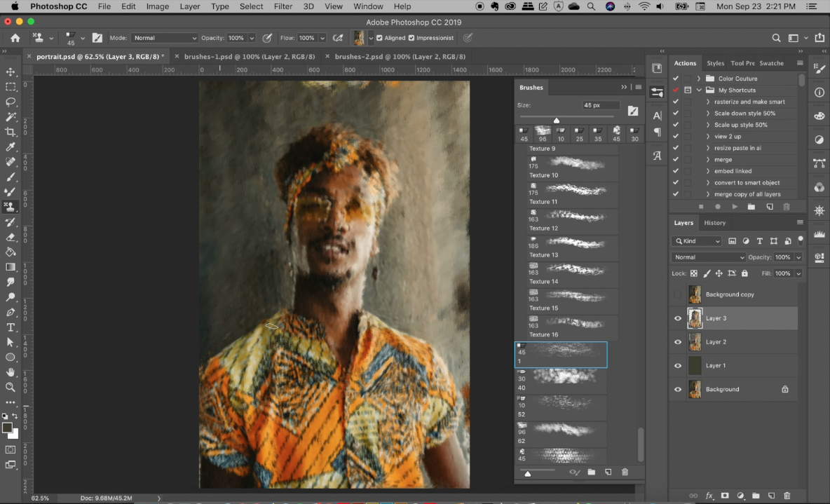Open the Filter menu
The width and height of the screenshot is (830, 504).
[x=283, y=6]
